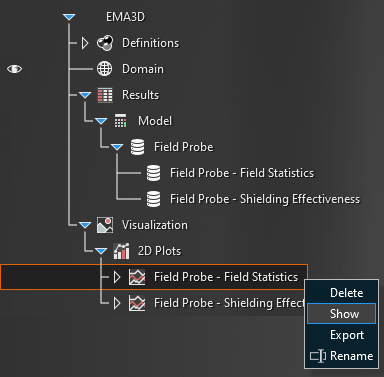Select Field Probe - Field Statistics under 2D Plots
This screenshot has height=377, width=384.
point(226,277)
